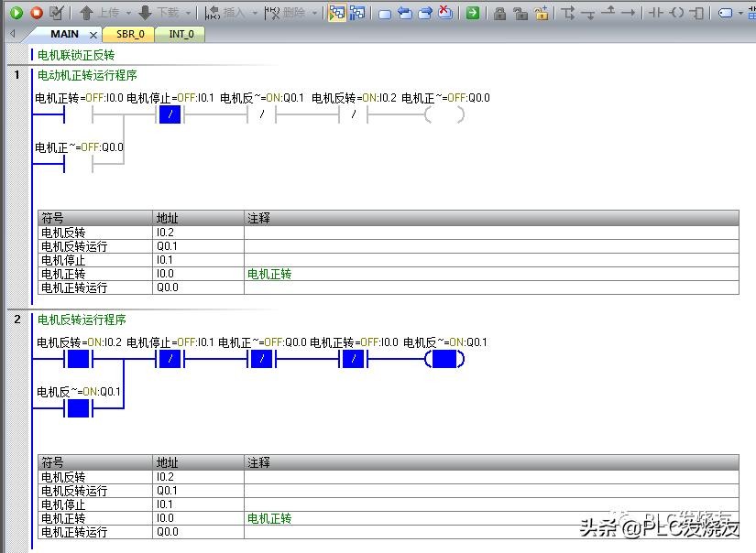The width and height of the screenshot is (756, 553).
Task: Click the remove bookmark icon with red X
Action: click(x=445, y=13)
